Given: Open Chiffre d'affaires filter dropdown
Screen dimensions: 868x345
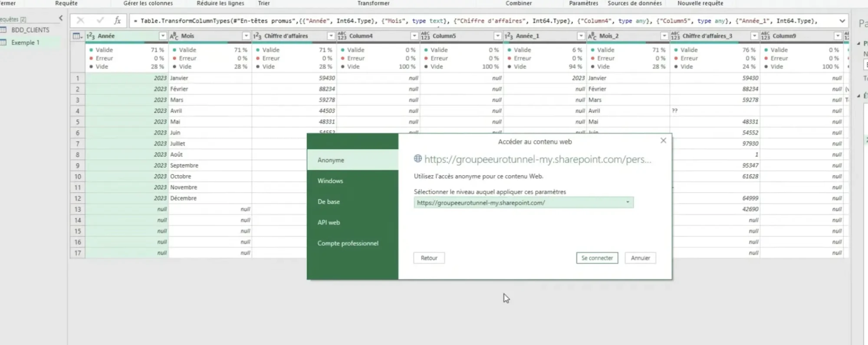Looking at the screenshot, I should pos(331,36).
